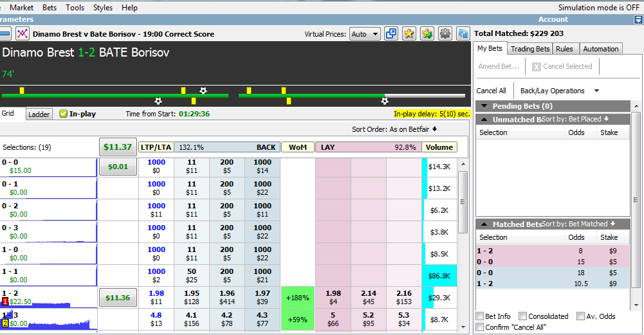644x335 pixels.
Task: Click the green $11.37 header button
Action: coord(118,147)
